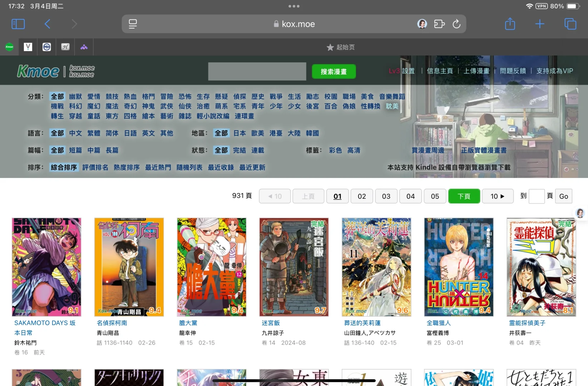Screen dimensions: 588x386
Task: Click the Safari sidebar icon
Action: (x=18, y=24)
